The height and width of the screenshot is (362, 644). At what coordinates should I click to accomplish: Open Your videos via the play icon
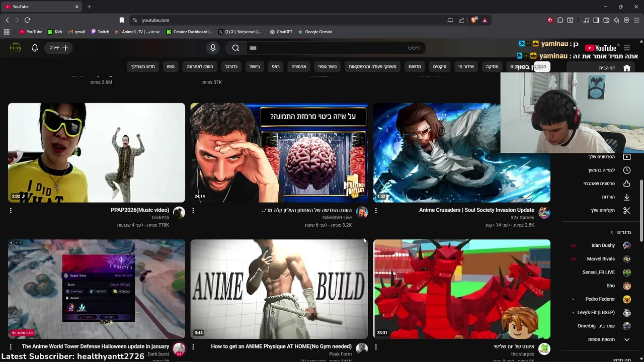[x=627, y=157]
